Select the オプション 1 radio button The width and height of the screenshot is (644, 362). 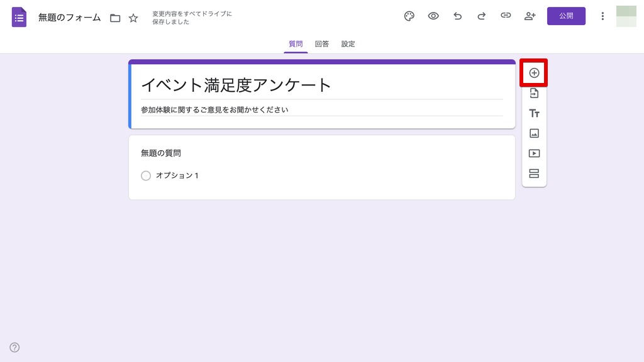tap(146, 176)
